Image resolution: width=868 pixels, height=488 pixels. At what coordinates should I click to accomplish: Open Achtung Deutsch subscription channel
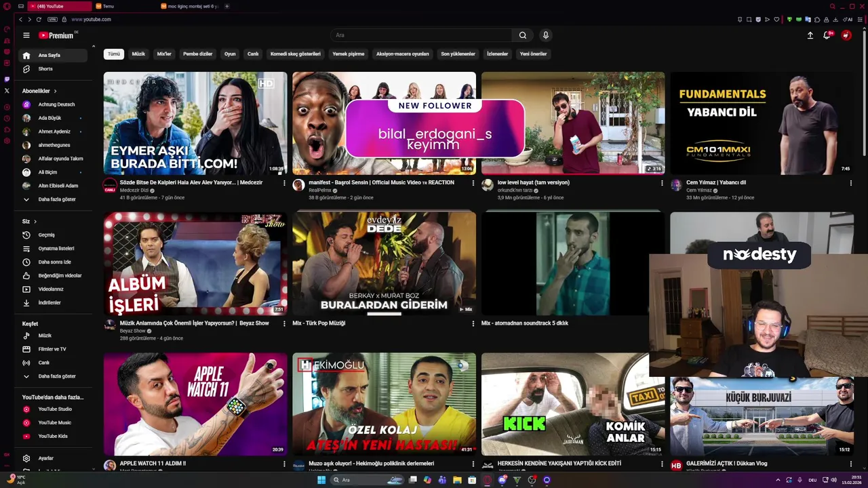coord(54,104)
